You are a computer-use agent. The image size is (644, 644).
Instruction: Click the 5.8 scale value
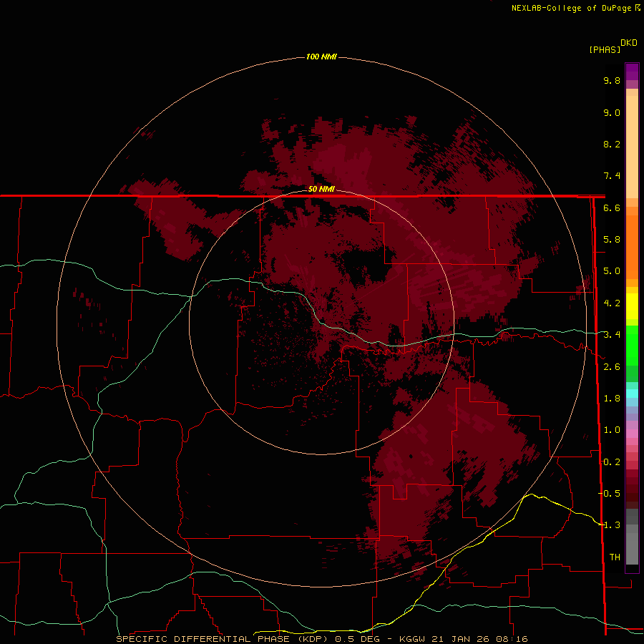click(612, 240)
